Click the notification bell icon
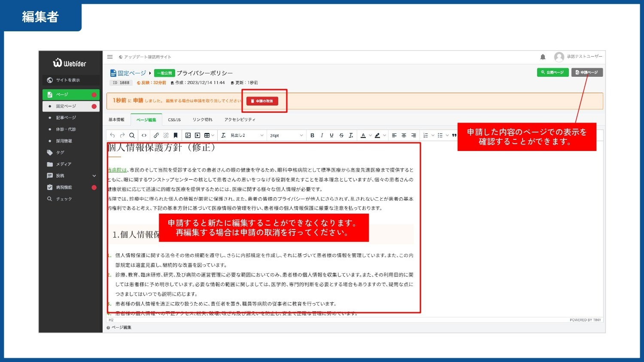The width and height of the screenshot is (644, 362). 543,57
